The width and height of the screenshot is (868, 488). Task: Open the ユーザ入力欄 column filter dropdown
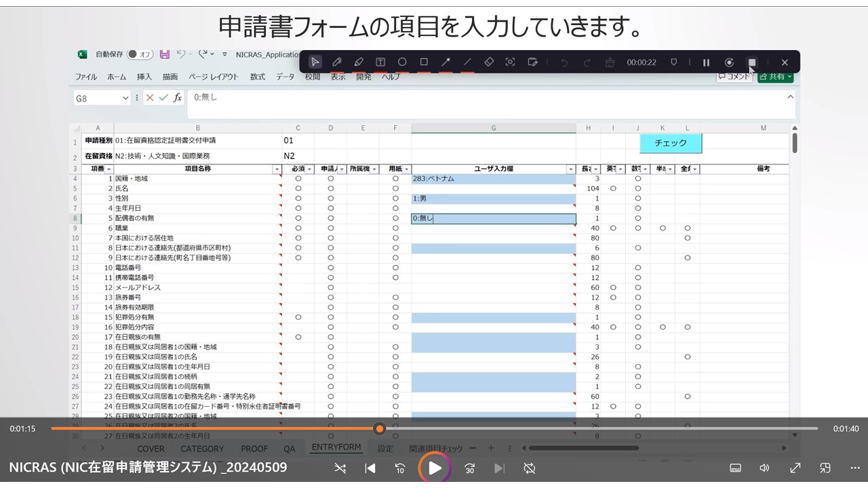pos(570,169)
